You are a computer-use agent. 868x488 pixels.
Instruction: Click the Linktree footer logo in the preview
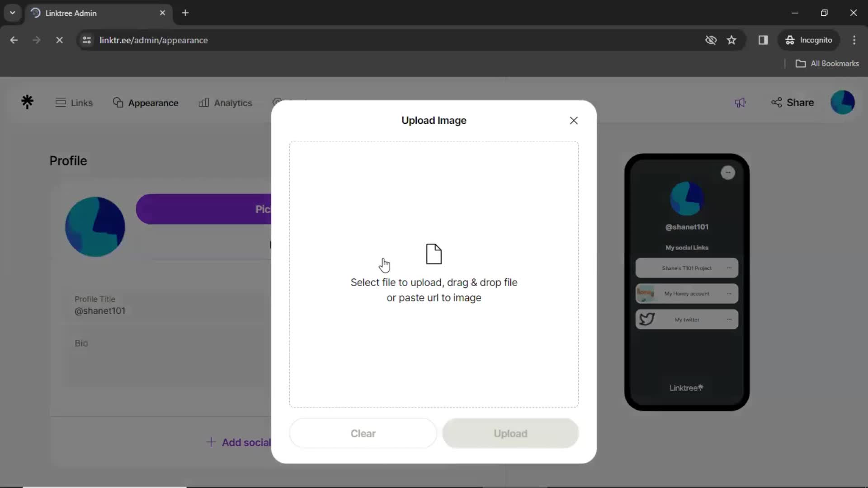click(686, 388)
